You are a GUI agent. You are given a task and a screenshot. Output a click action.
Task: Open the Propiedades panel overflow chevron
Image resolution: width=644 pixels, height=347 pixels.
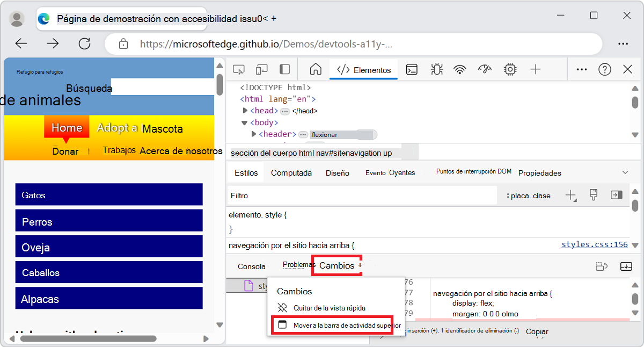[625, 172]
